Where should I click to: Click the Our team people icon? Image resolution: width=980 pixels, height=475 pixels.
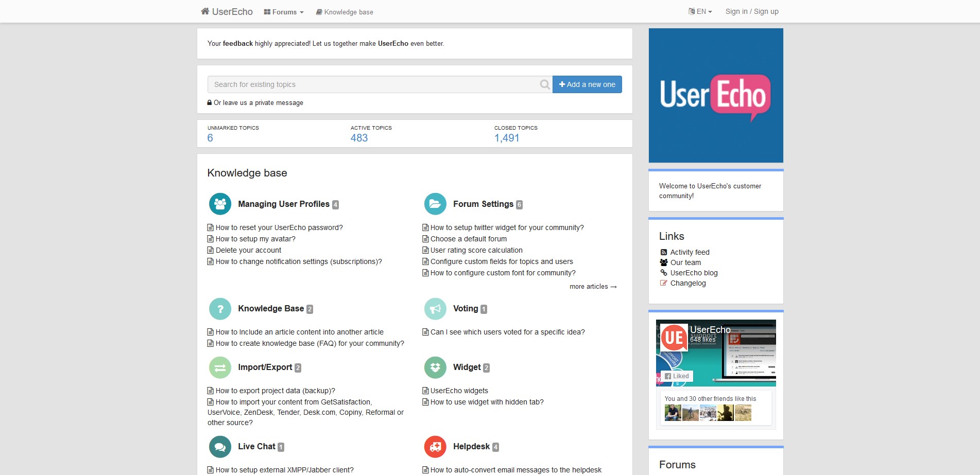point(664,262)
